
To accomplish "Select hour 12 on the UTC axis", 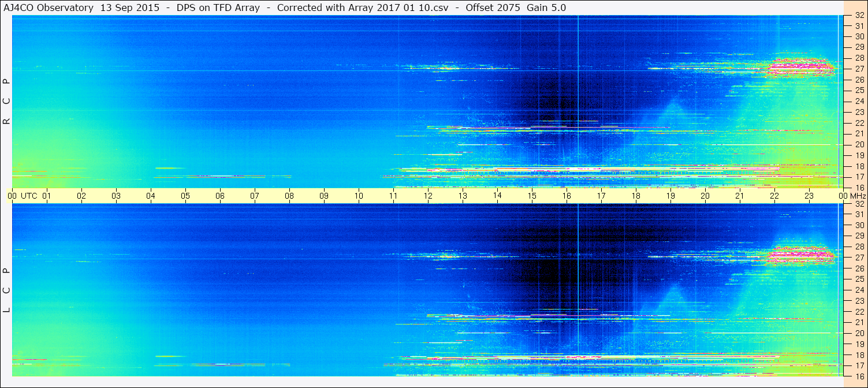I will 428,196.
